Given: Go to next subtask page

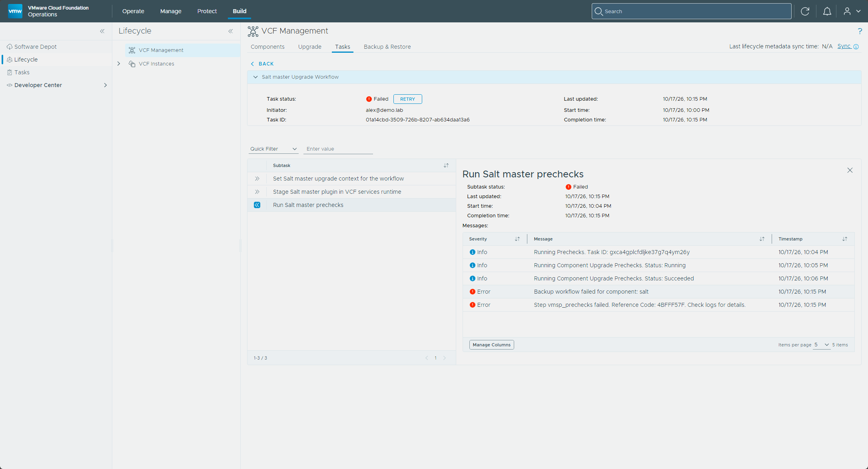Looking at the screenshot, I should pyautogui.click(x=444, y=358).
